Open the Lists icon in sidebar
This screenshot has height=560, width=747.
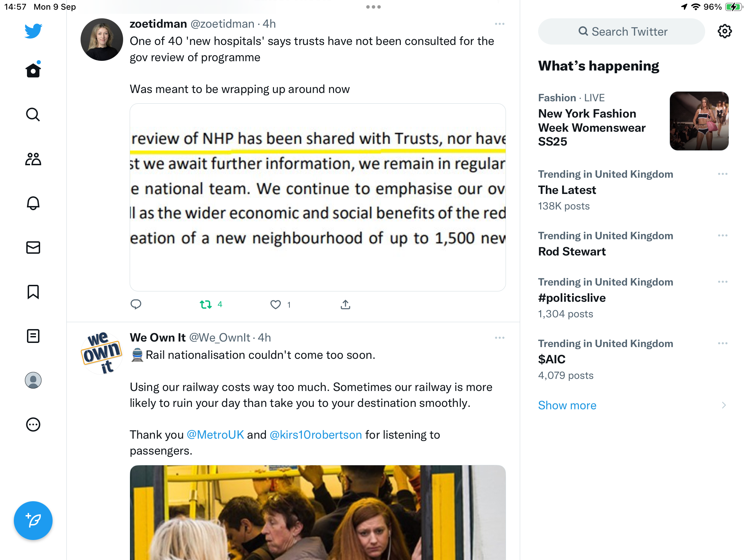pyautogui.click(x=33, y=336)
